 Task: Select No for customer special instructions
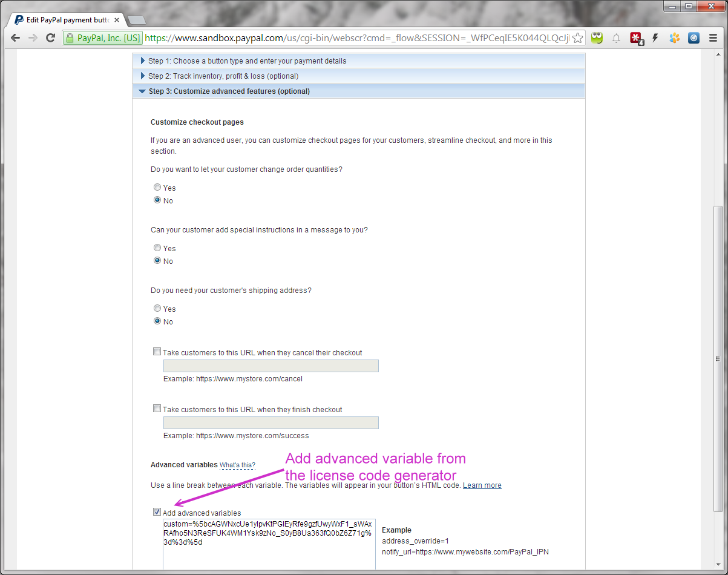point(157,260)
